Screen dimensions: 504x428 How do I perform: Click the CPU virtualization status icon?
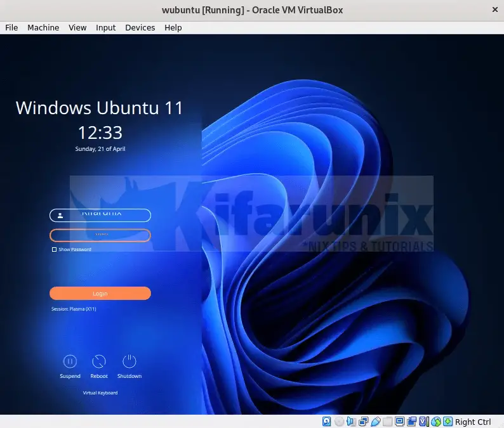pos(424,421)
